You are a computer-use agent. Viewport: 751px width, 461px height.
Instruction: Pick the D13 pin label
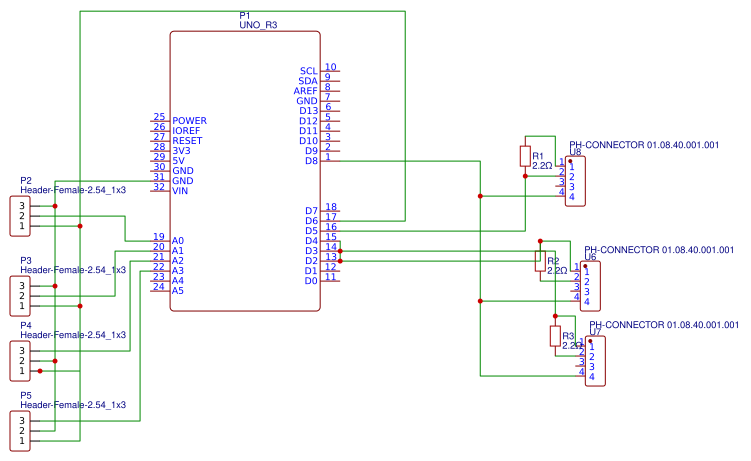pyautogui.click(x=308, y=111)
